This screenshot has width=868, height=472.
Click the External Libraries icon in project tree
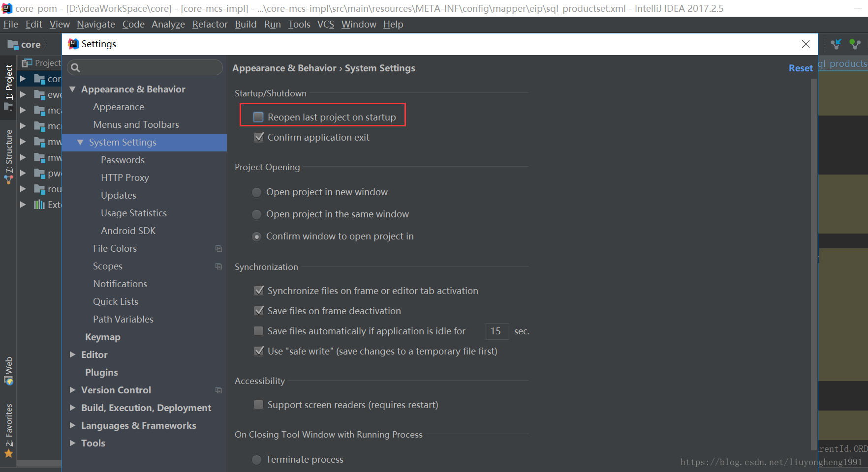(x=39, y=205)
